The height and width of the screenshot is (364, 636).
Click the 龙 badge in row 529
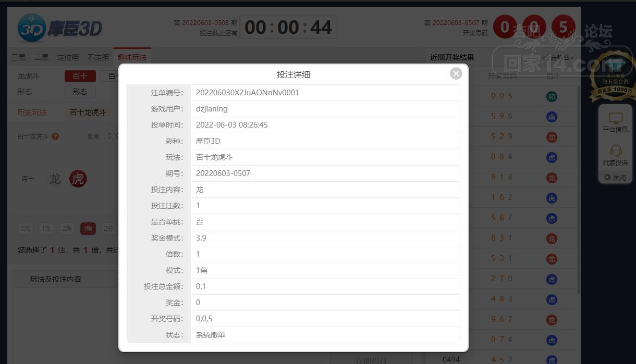coord(552,137)
